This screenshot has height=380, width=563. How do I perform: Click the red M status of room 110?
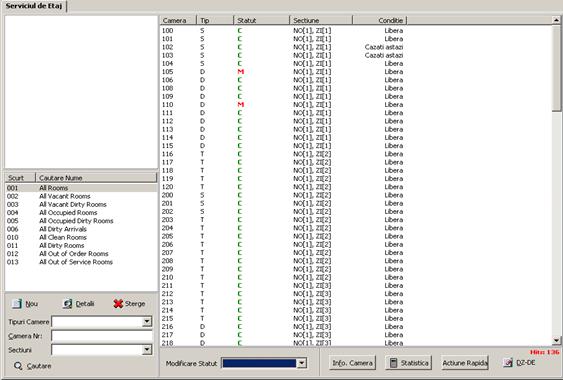(241, 105)
